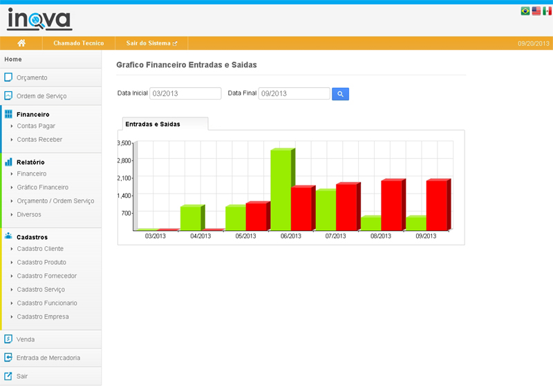This screenshot has height=392, width=553.
Task: Open Cadastro Cliente in sidebar
Action: pyautogui.click(x=40, y=249)
